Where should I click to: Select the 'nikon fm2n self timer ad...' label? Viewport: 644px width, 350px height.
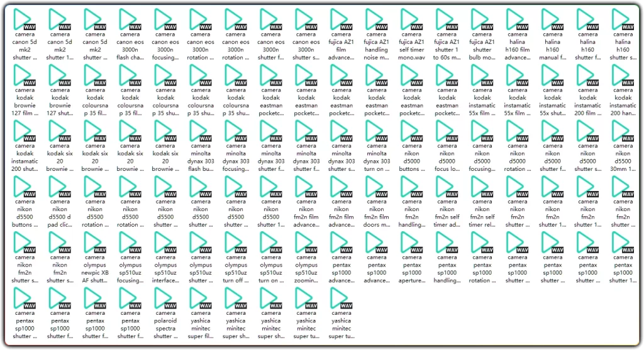pos(447,214)
